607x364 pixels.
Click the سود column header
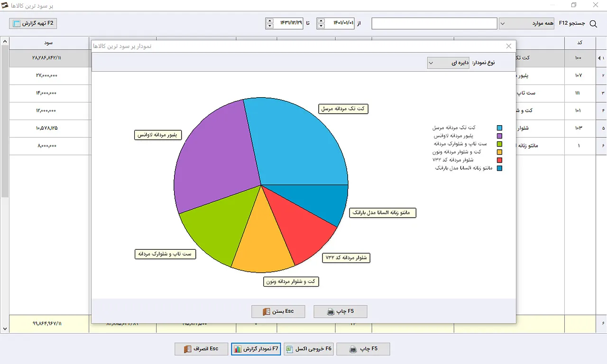[49, 43]
